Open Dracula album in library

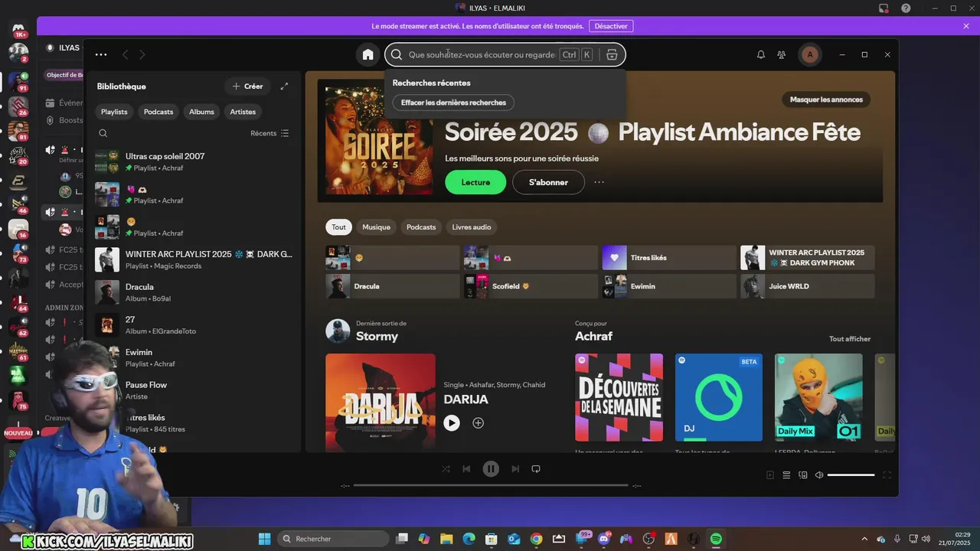(194, 292)
